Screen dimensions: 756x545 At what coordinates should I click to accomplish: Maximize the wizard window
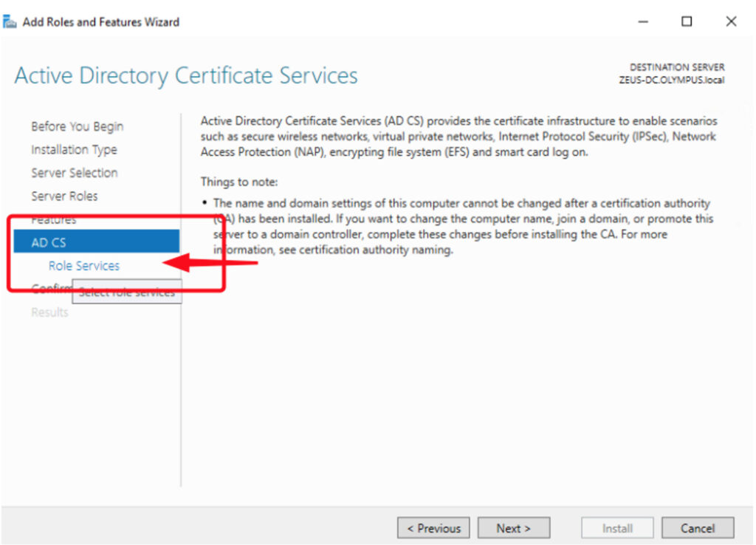687,21
